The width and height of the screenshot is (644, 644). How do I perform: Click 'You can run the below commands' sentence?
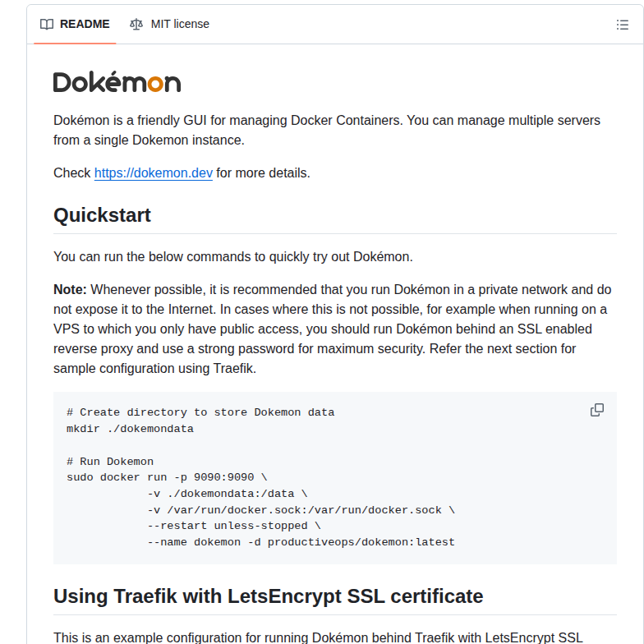[x=233, y=256]
